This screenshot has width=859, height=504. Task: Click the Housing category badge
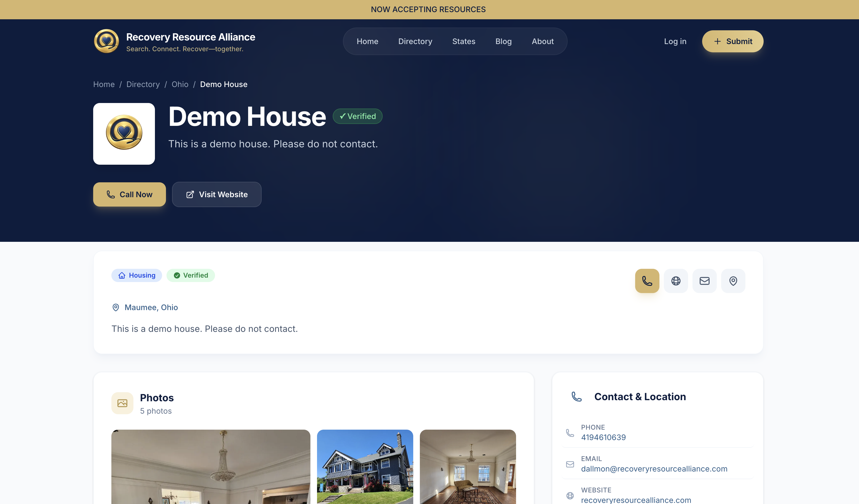137,275
